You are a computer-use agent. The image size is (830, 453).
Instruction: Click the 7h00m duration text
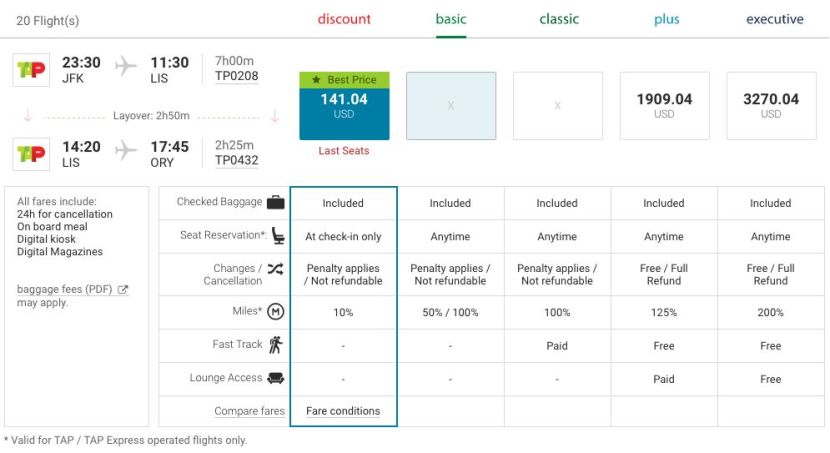point(234,61)
